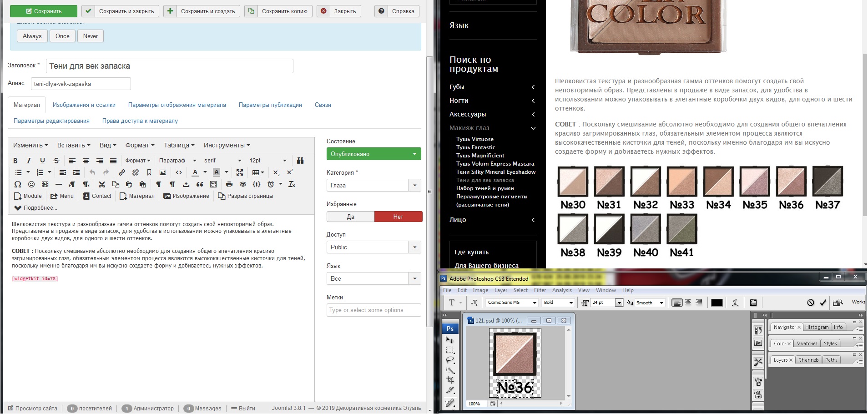Set Featured to Нет
This screenshot has width=868, height=414.
tap(398, 217)
